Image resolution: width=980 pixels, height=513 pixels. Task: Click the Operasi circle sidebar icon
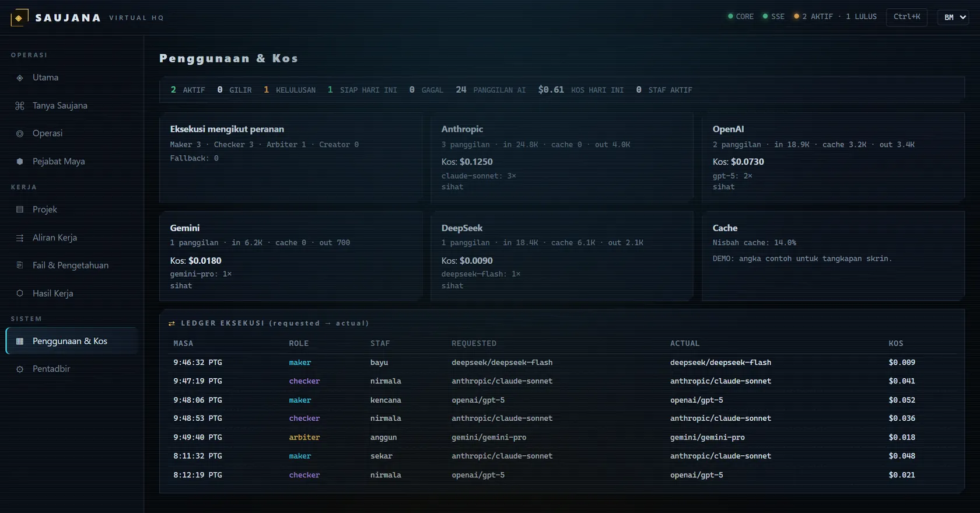pyautogui.click(x=20, y=134)
